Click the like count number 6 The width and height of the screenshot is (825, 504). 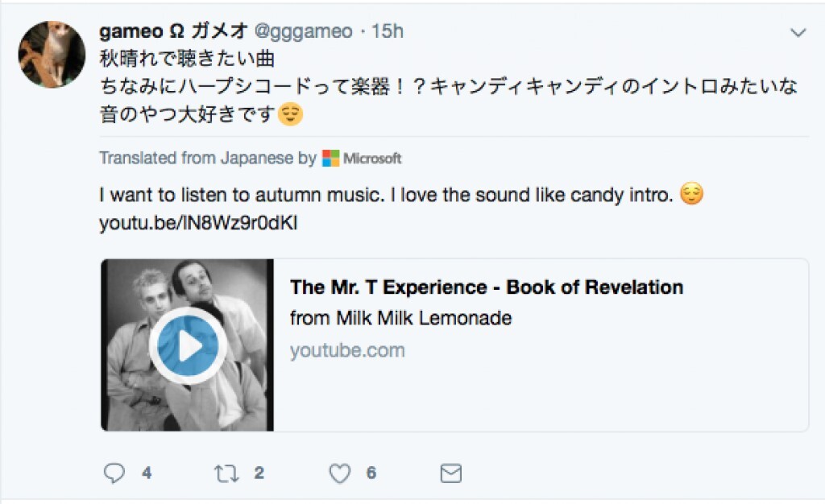click(371, 473)
